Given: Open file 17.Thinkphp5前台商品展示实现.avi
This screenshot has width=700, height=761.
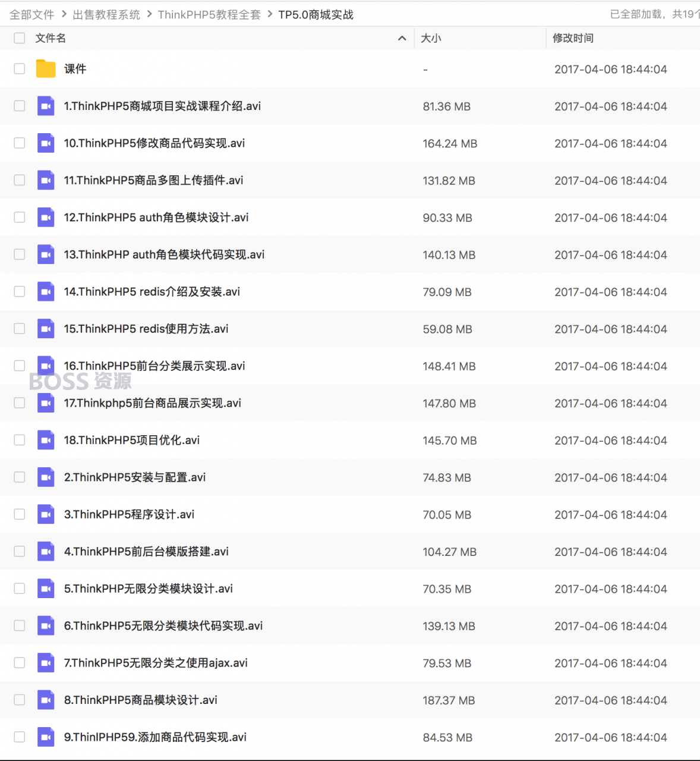Looking at the screenshot, I should pyautogui.click(x=153, y=403).
